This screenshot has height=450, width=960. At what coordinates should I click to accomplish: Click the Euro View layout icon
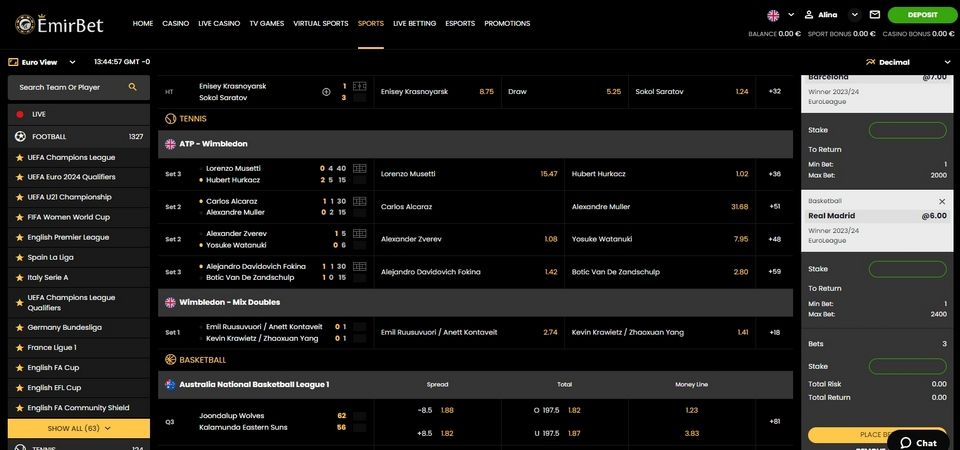[13, 62]
